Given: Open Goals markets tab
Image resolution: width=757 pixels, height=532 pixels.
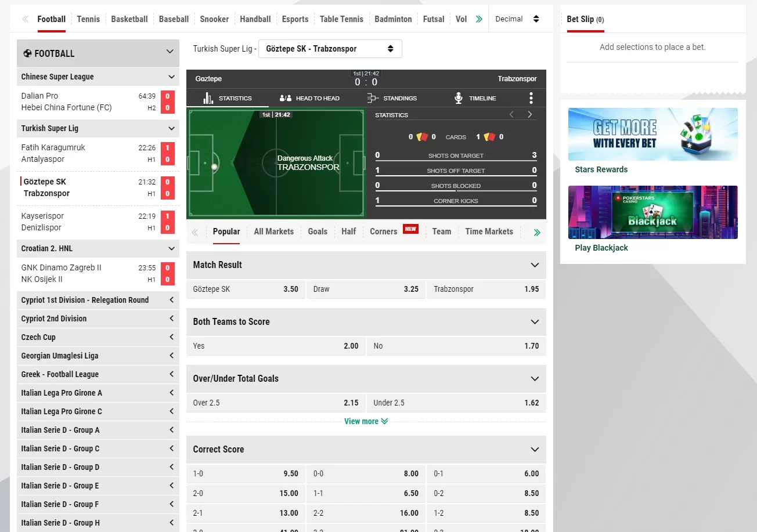Looking at the screenshot, I should [x=318, y=231].
